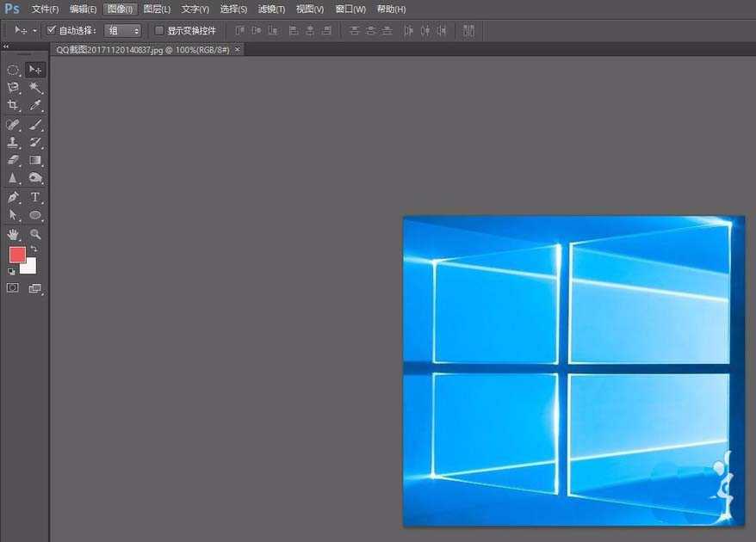Select the Brush tool
756x542 pixels.
click(36, 125)
